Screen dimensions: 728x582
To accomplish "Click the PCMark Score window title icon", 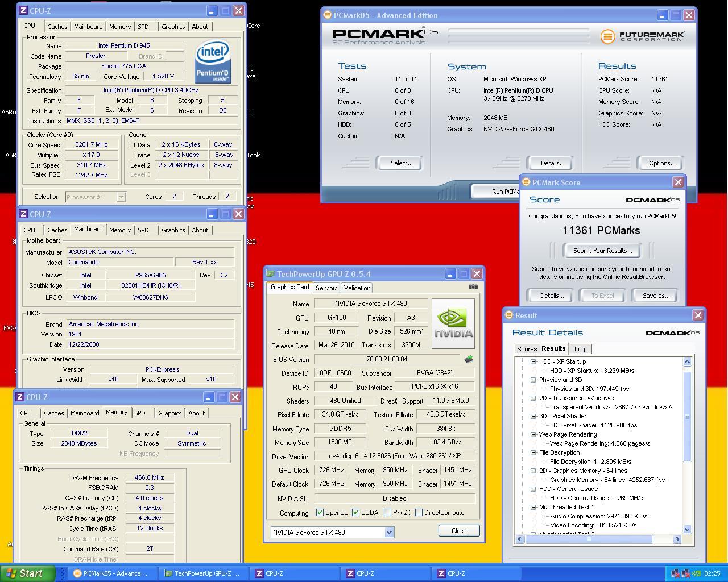I will point(526,182).
